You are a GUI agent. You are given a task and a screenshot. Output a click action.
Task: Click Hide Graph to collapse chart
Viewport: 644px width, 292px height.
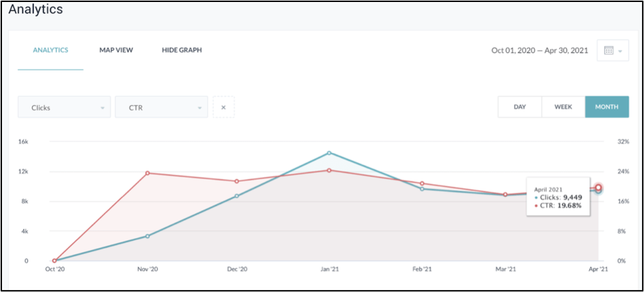pyautogui.click(x=181, y=50)
